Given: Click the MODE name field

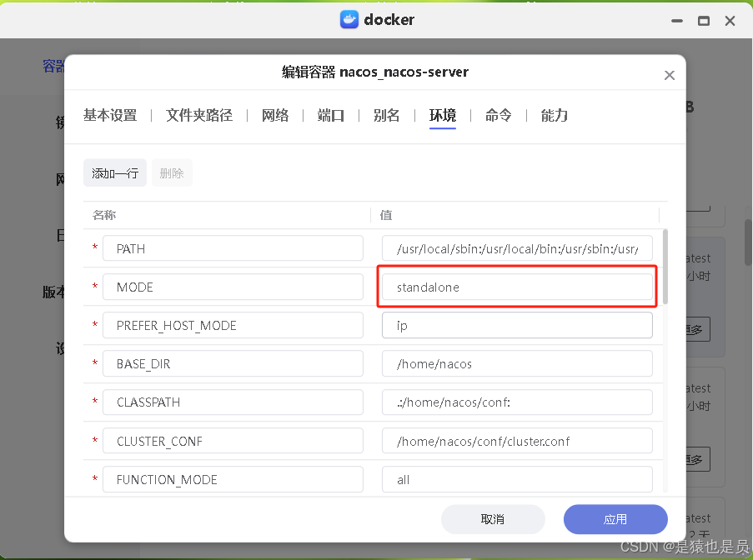Looking at the screenshot, I should coord(233,287).
